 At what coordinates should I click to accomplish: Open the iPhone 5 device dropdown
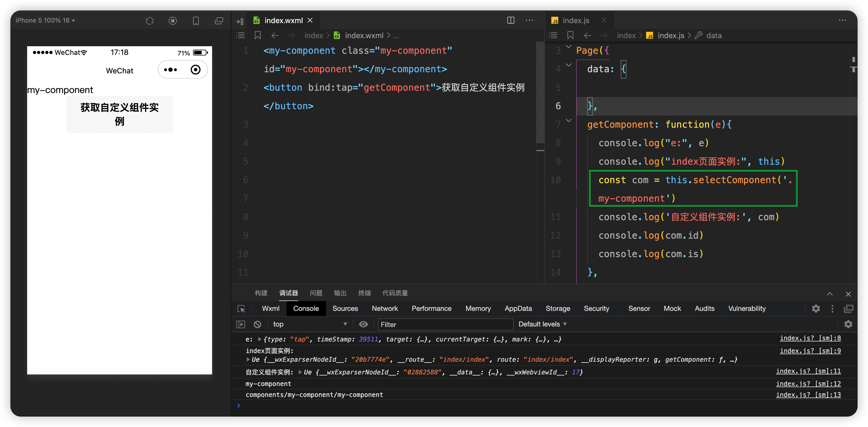(x=45, y=20)
